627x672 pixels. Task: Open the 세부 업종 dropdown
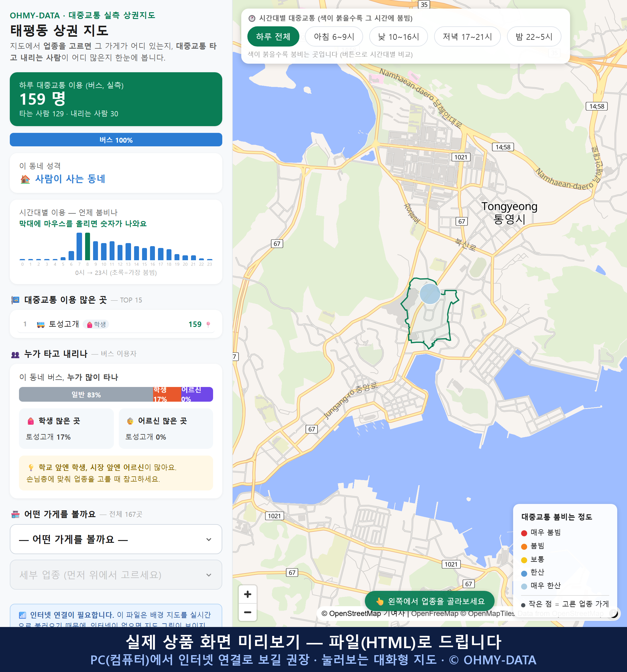pyautogui.click(x=116, y=575)
